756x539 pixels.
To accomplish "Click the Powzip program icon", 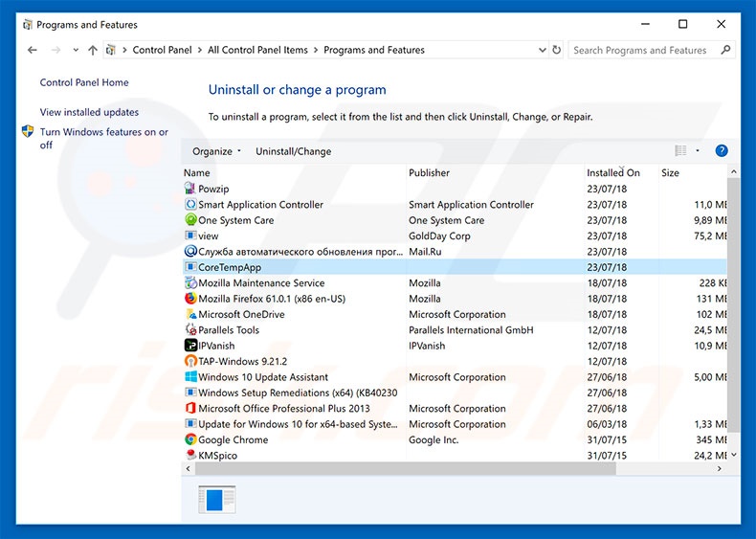I will [x=190, y=189].
